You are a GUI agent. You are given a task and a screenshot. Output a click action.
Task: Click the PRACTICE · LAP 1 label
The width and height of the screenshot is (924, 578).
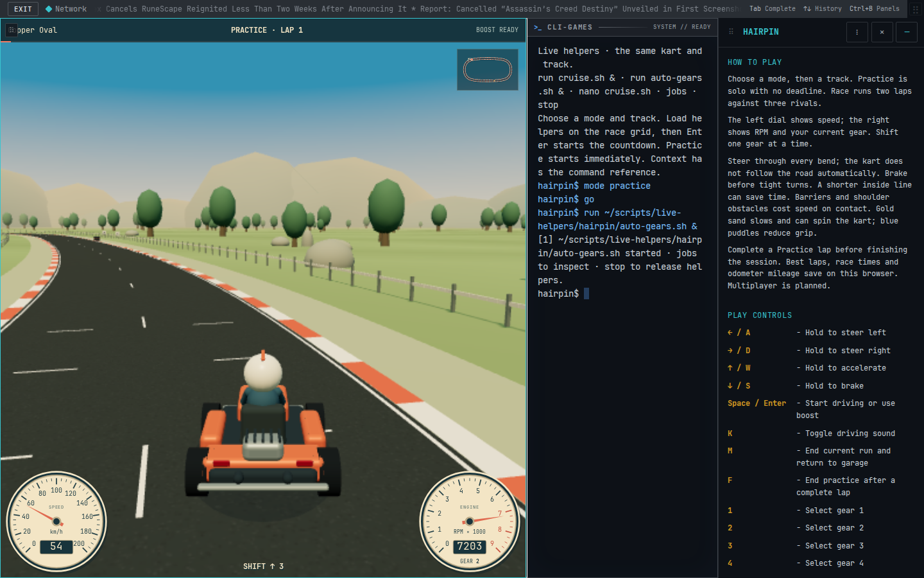267,30
